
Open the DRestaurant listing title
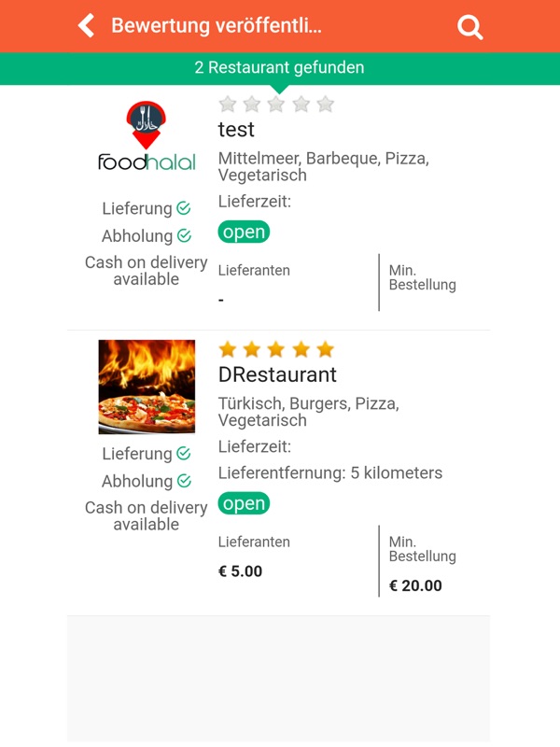(277, 374)
